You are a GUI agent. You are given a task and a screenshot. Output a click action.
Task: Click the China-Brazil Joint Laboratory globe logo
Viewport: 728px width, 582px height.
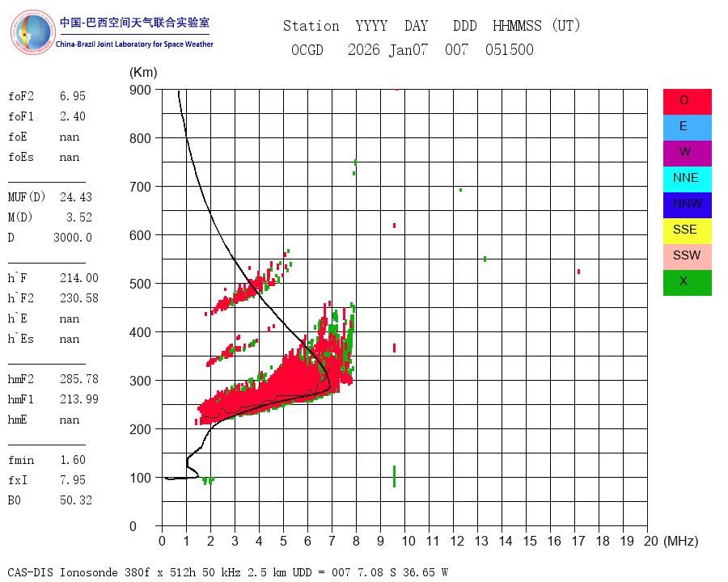[x=32, y=32]
